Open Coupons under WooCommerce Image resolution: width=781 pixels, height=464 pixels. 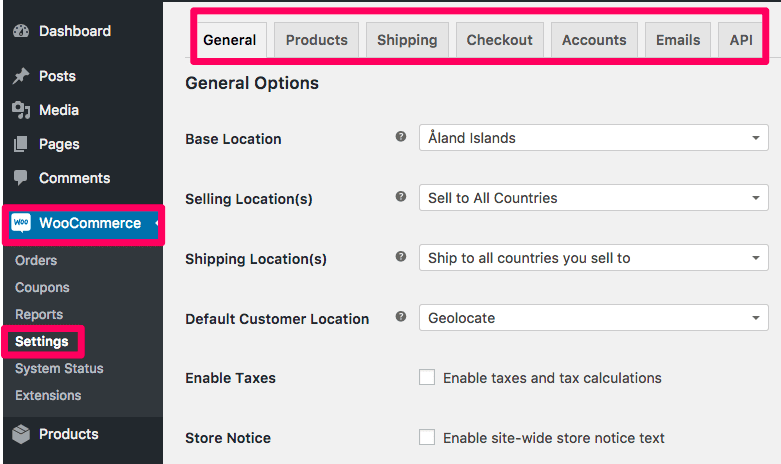tap(42, 287)
